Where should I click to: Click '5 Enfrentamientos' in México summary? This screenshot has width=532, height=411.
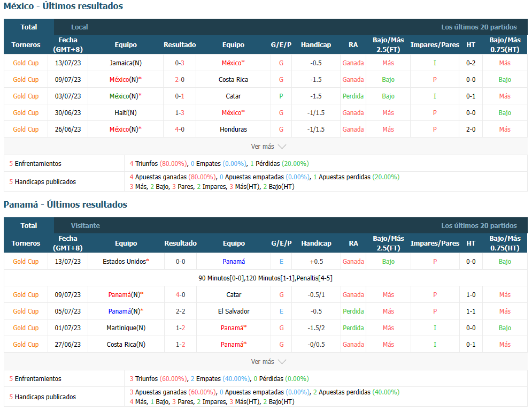point(35,163)
